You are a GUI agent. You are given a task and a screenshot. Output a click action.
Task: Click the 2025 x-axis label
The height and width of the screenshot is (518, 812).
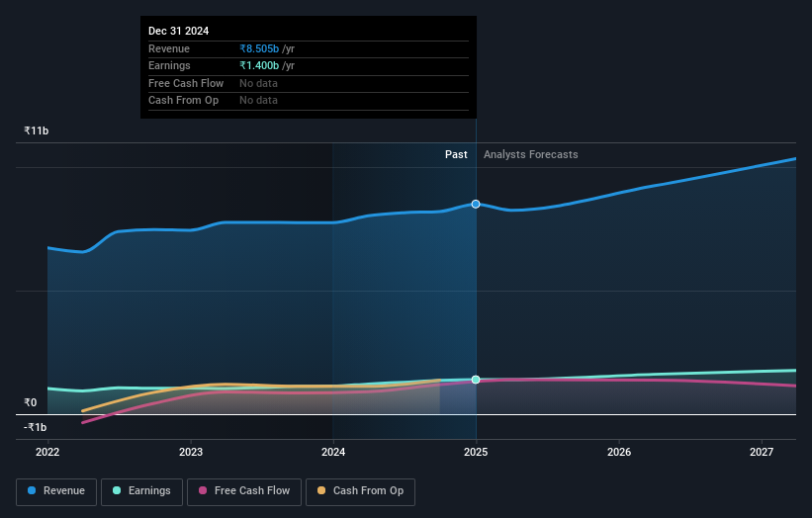[476, 453]
